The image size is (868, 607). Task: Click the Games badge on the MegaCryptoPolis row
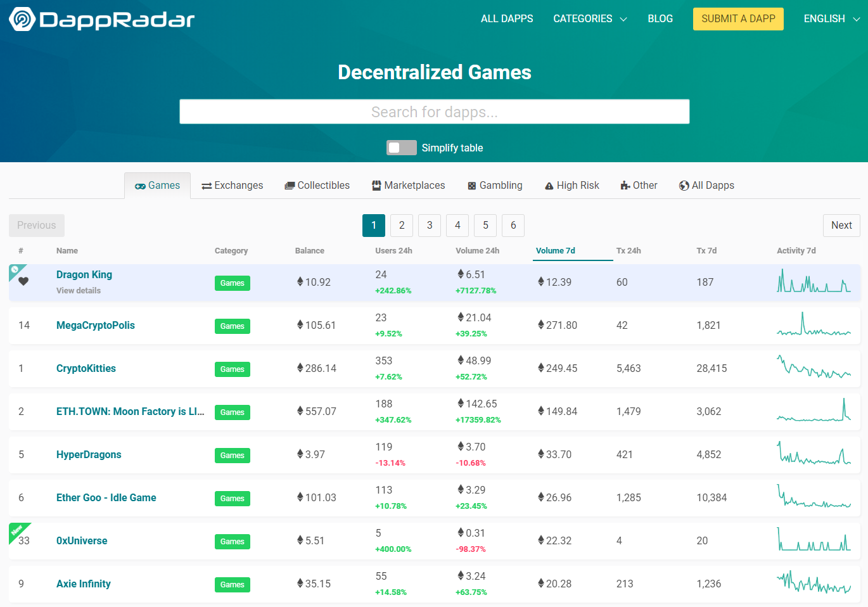pyautogui.click(x=233, y=326)
